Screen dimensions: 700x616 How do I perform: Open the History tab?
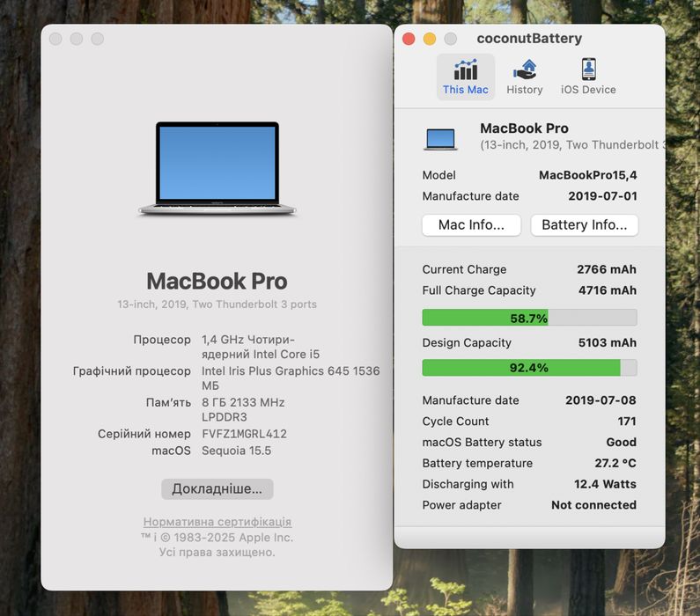[525, 77]
